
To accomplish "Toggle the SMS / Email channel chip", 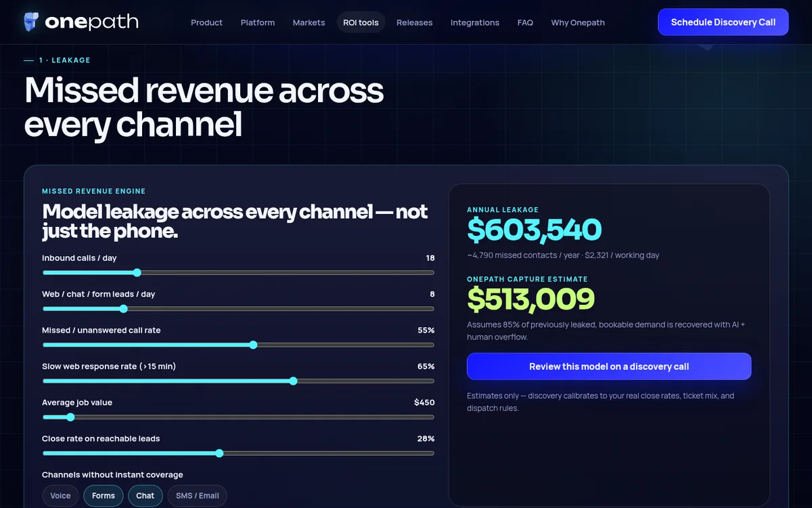I will pyautogui.click(x=198, y=496).
